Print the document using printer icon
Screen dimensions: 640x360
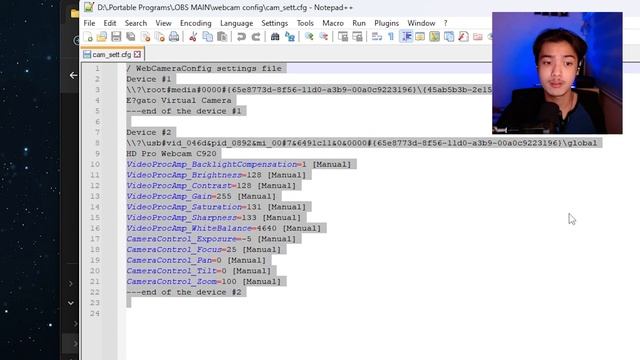[174, 37]
